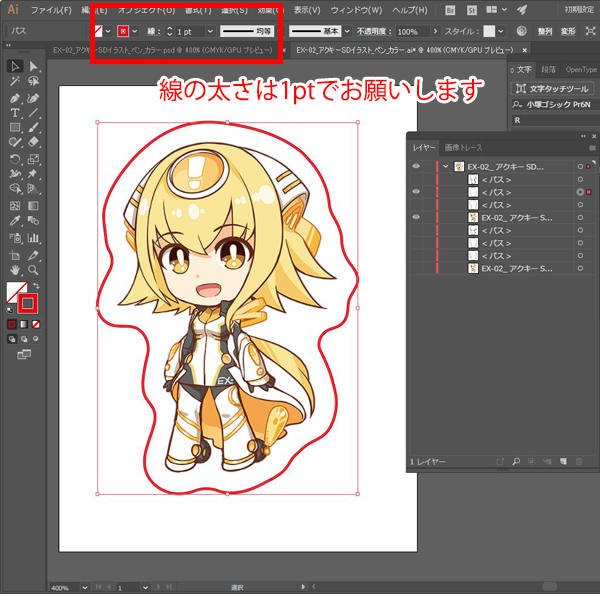Choose the Gradient tool

[x=33, y=206]
